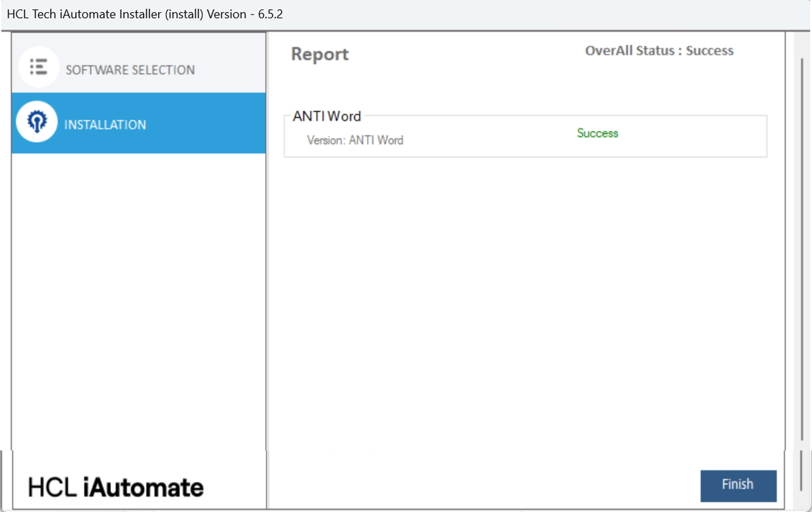
Task: Click the Installation gear icon
Action: [37, 122]
